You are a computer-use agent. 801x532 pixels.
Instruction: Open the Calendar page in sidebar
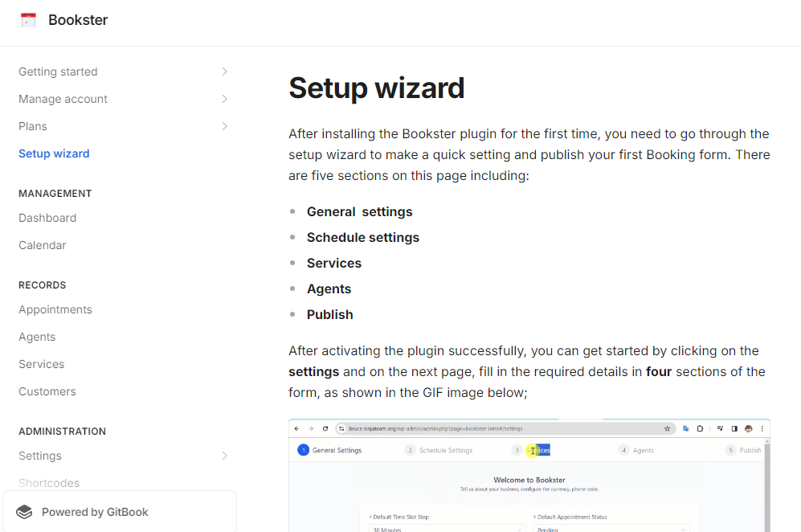(43, 245)
